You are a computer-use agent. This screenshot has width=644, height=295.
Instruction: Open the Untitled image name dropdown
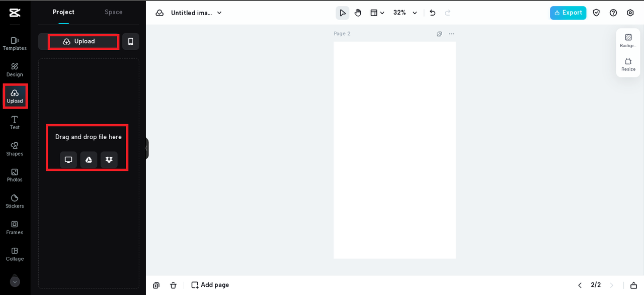pos(196,13)
